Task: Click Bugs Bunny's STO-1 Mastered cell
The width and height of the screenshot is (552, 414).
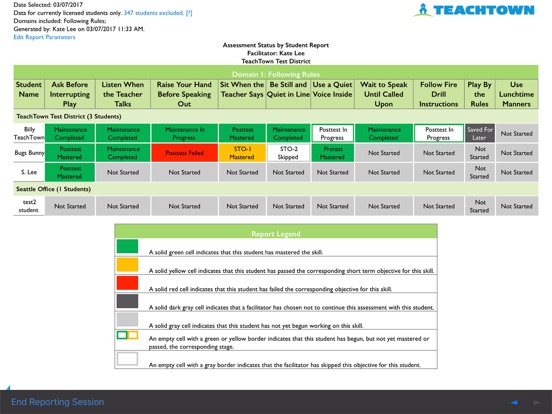Action: pyautogui.click(x=242, y=153)
